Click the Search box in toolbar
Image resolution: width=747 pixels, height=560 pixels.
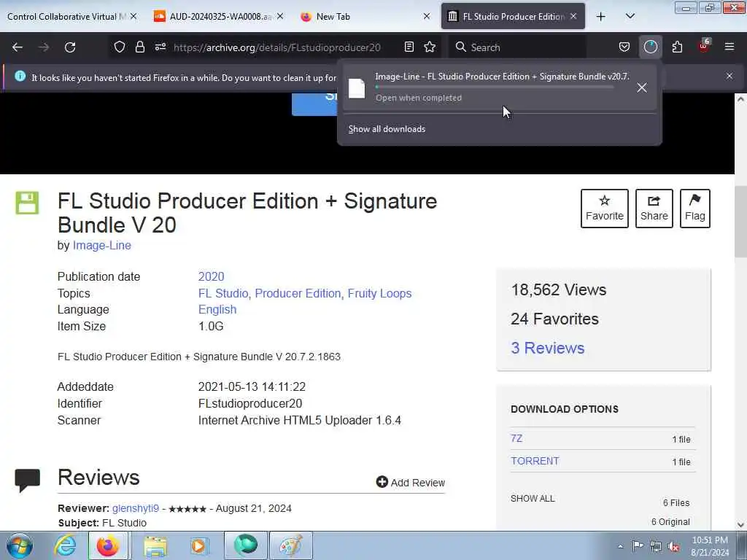(517, 47)
